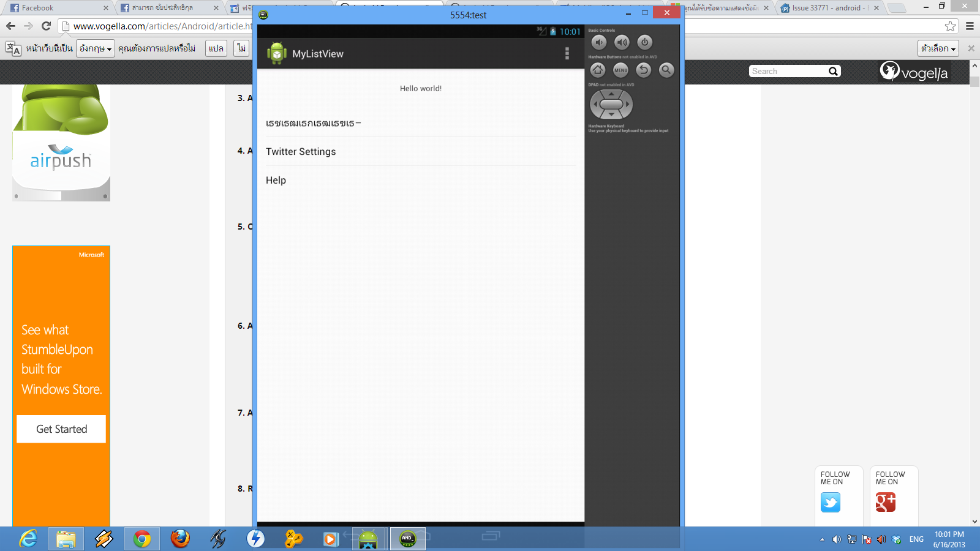Click the emulator window title 5554:test

click(469, 15)
